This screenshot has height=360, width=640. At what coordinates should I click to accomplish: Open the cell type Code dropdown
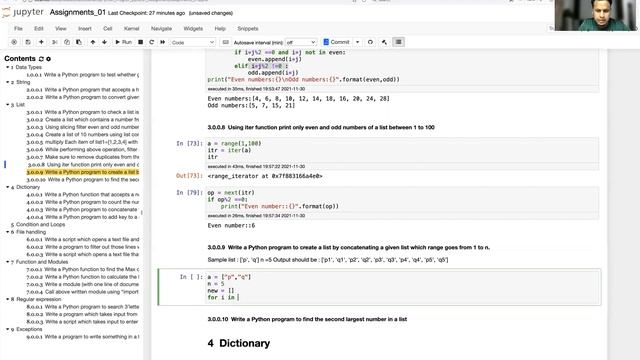193,42
